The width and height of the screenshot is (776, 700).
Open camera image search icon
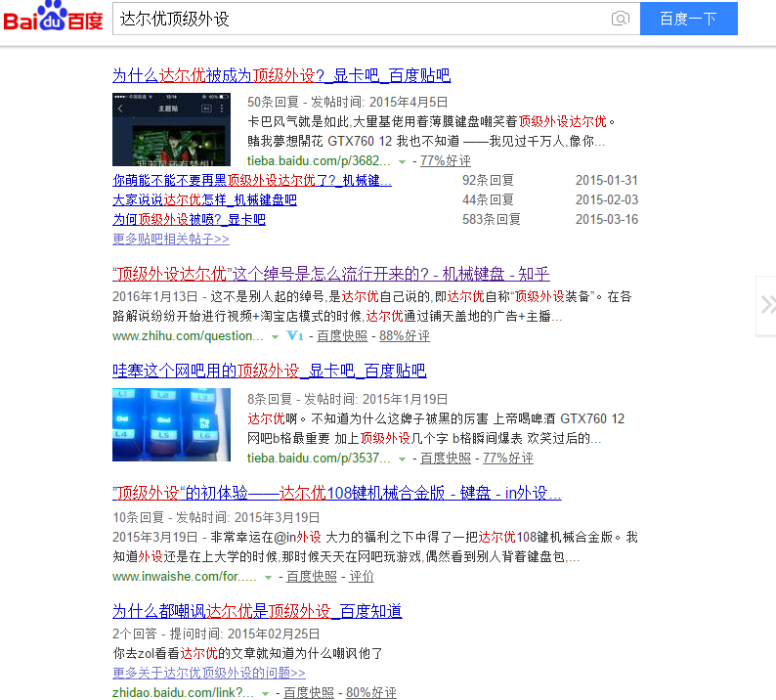coord(620,19)
